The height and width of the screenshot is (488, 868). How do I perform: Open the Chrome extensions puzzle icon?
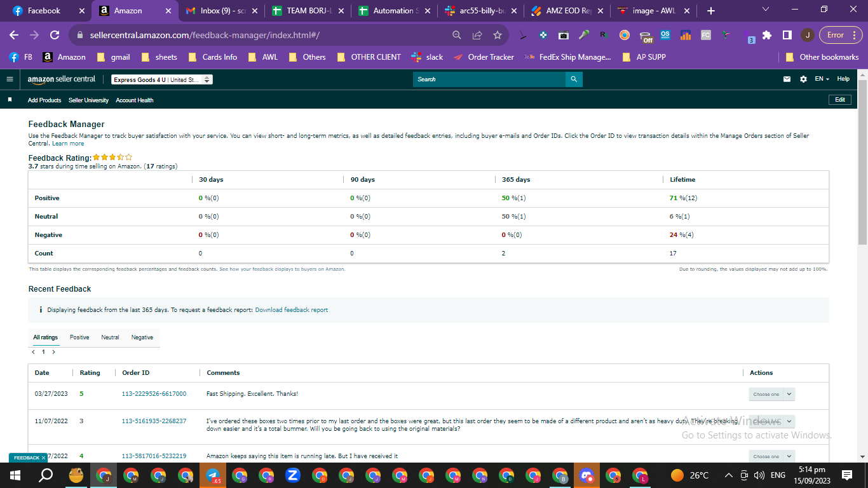coord(767,35)
